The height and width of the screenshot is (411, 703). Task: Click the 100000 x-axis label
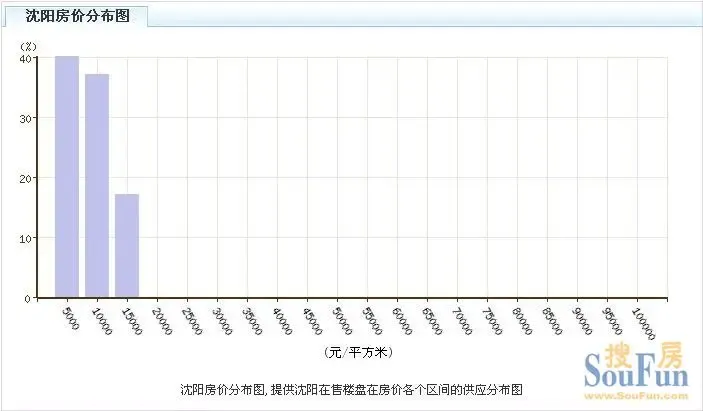click(644, 324)
